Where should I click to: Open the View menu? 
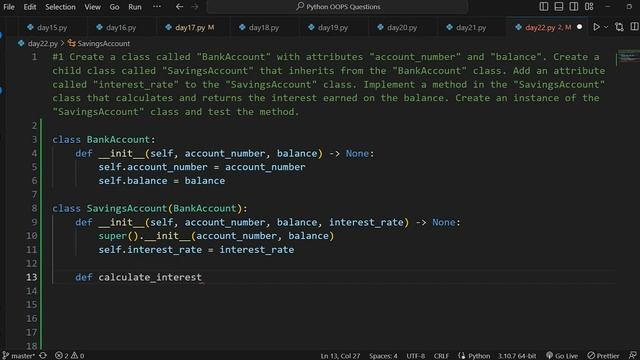click(92, 7)
